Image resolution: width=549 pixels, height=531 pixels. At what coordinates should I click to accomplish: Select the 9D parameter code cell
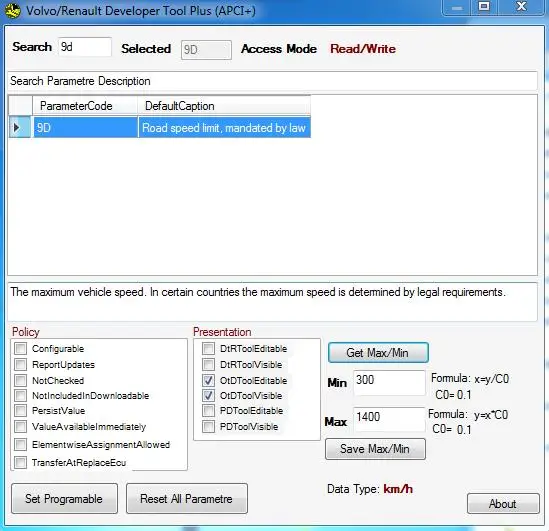point(85,127)
